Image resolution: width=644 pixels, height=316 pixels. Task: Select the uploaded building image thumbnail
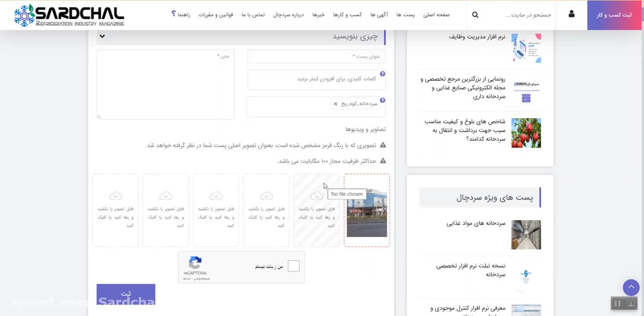[367, 212]
